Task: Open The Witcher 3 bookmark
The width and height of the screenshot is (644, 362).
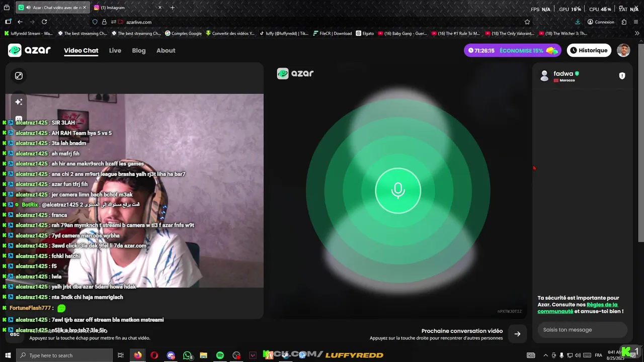Action: (x=563, y=34)
